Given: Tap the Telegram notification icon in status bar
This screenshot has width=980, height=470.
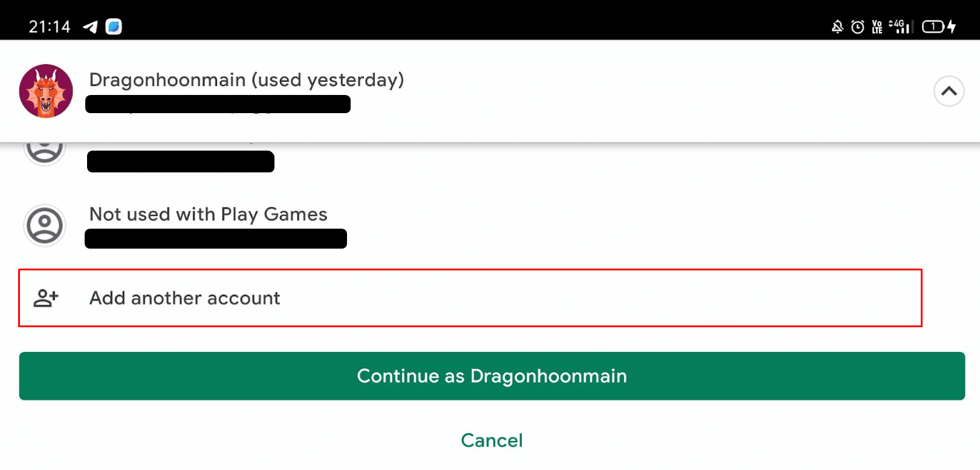Looking at the screenshot, I should click(x=90, y=27).
